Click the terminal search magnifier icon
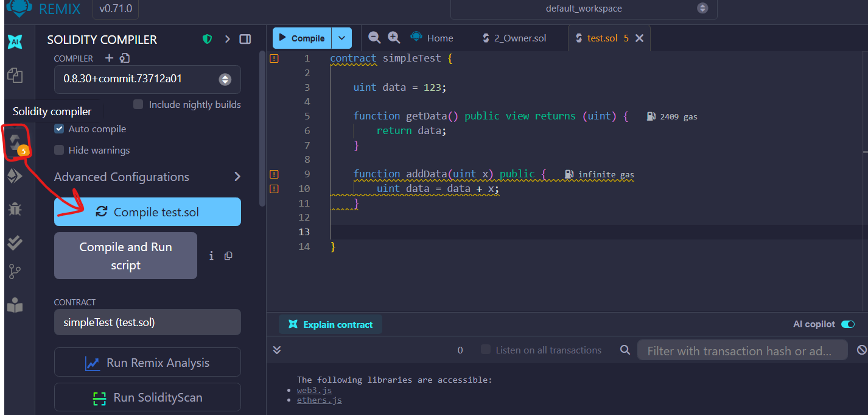The width and height of the screenshot is (868, 415). click(x=625, y=350)
